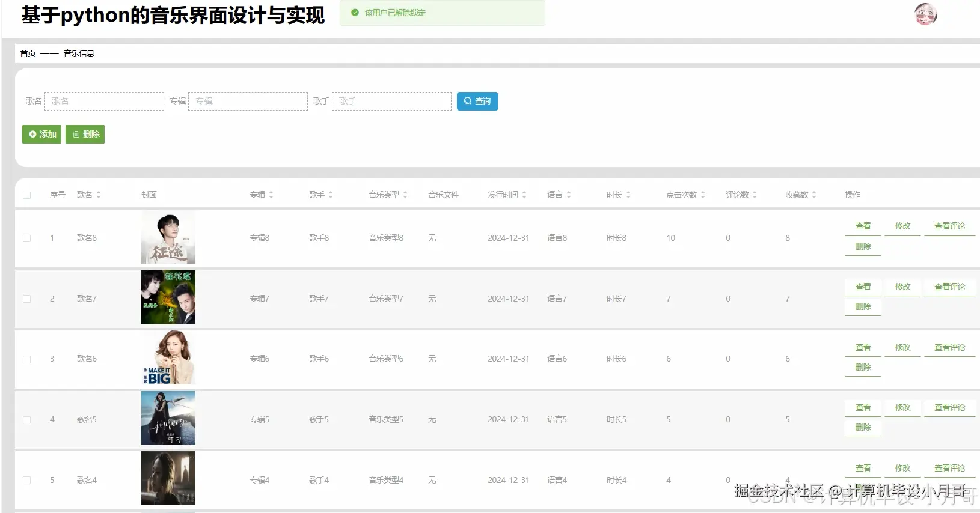Open the user avatar in the header

(926, 14)
